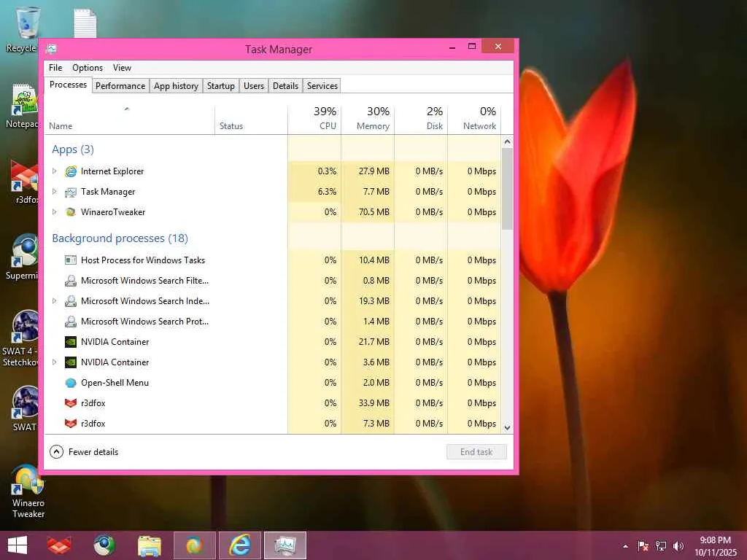Click the scrollbar up arrow

tap(508, 142)
